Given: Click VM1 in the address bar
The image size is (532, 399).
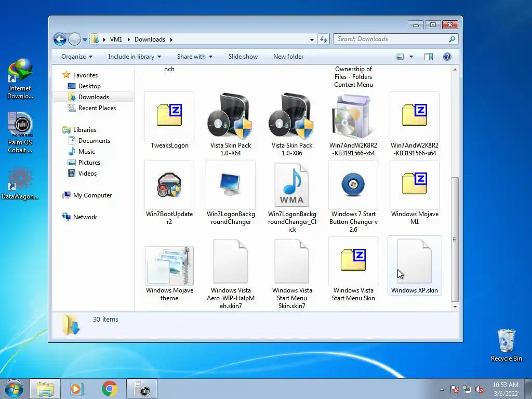Looking at the screenshot, I should 116,39.
